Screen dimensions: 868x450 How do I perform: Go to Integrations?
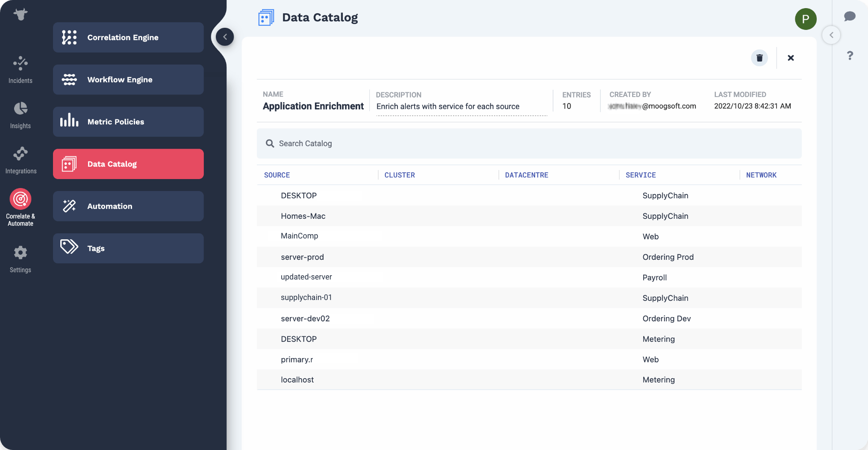21,160
